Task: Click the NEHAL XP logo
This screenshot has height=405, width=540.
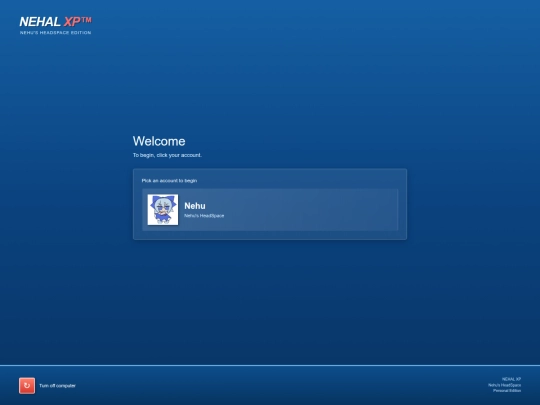Action: [55, 22]
